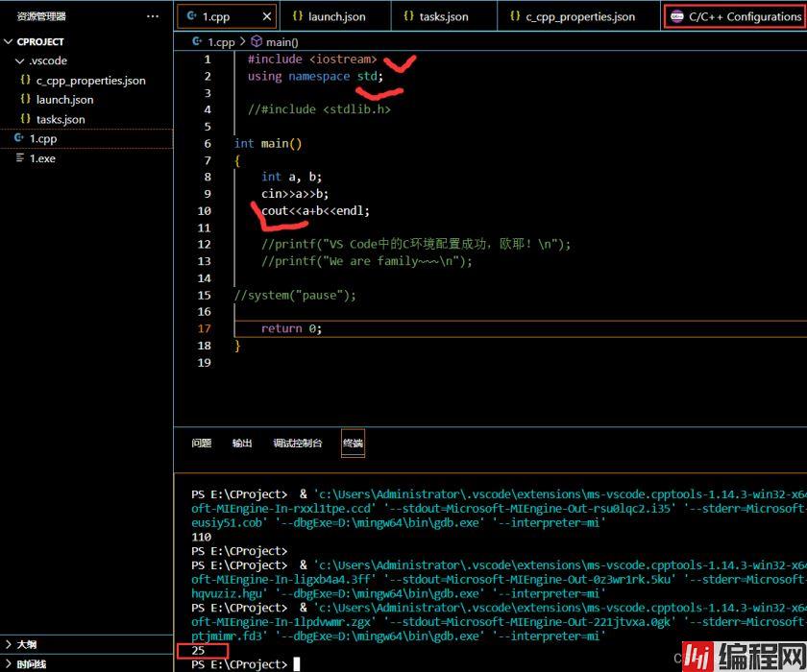Click the 1.cpp file icon in Explorer

click(x=19, y=138)
